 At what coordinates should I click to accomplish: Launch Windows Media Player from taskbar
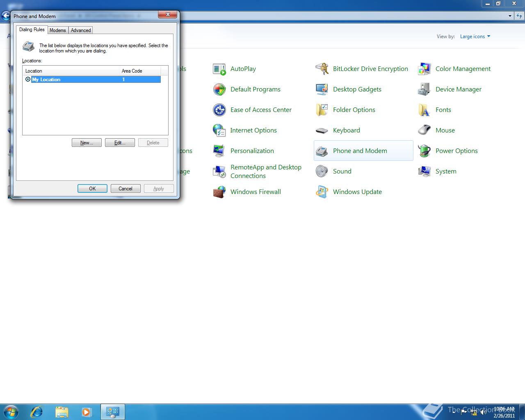click(x=87, y=412)
